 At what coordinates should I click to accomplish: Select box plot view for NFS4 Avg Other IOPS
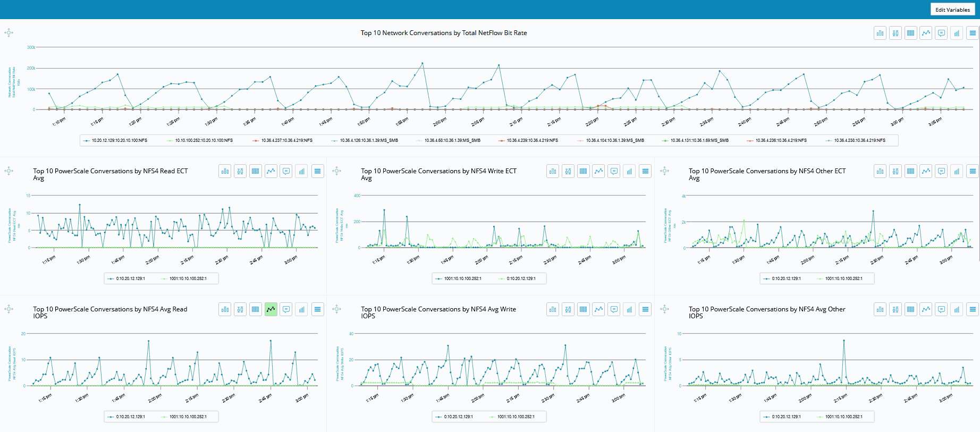895,309
